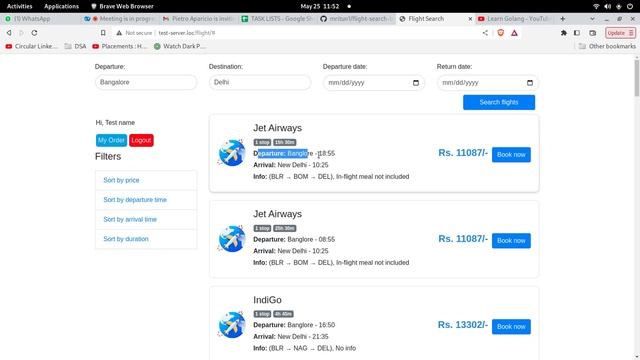Click the Hi, Test name greeting

click(115, 122)
